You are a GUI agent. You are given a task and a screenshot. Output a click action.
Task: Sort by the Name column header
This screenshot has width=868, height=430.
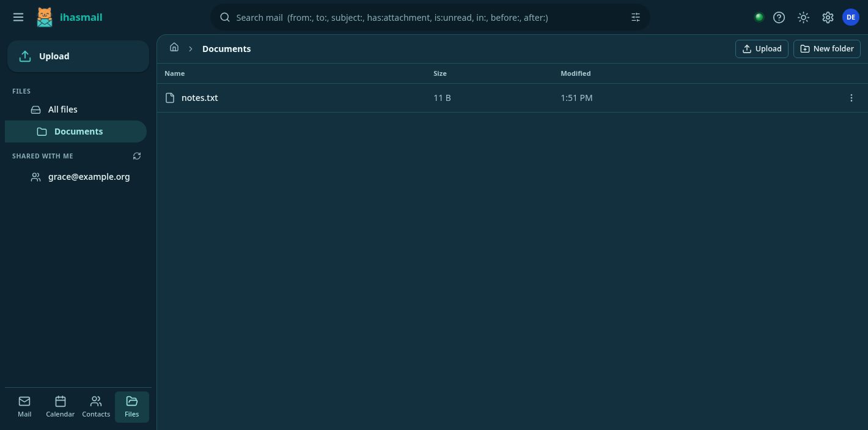coord(174,73)
